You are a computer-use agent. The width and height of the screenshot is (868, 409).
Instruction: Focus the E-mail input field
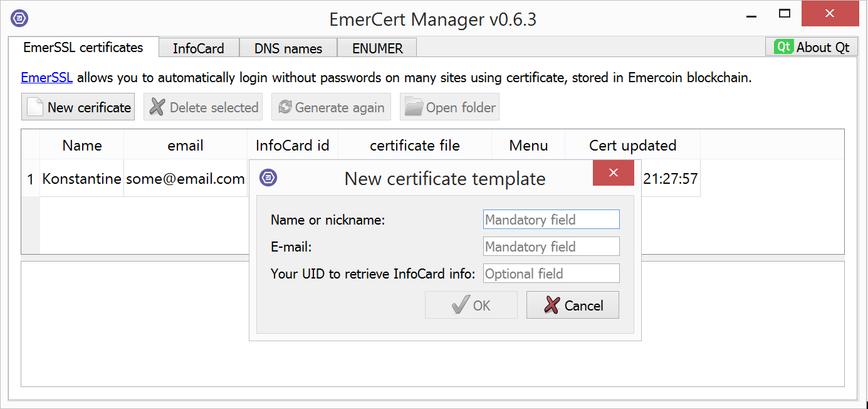pos(552,247)
